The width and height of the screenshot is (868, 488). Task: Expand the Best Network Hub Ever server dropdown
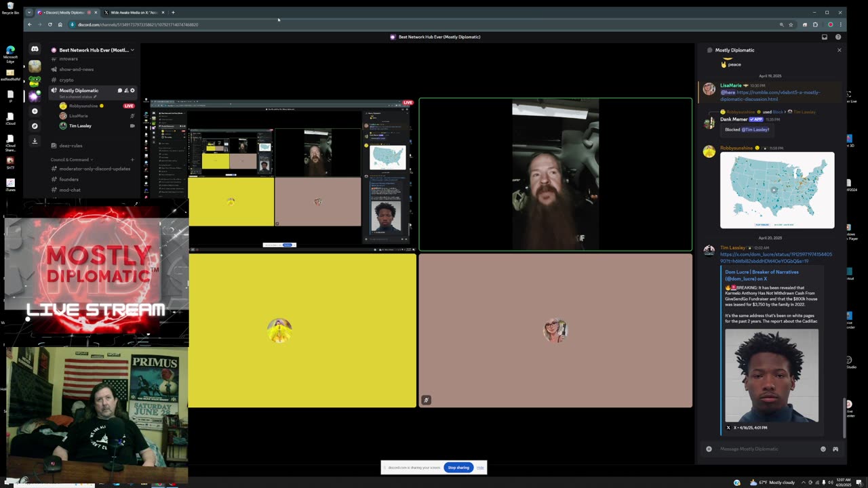pyautogui.click(x=132, y=50)
